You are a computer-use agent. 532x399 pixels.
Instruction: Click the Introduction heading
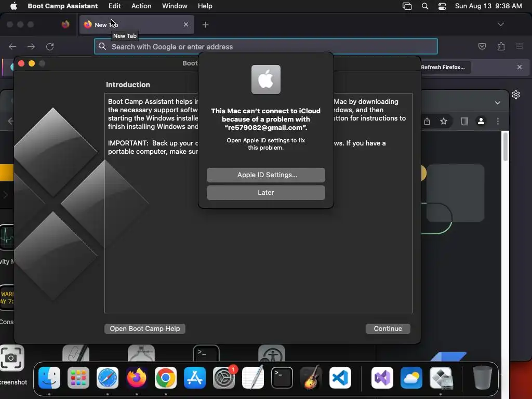coord(128,85)
